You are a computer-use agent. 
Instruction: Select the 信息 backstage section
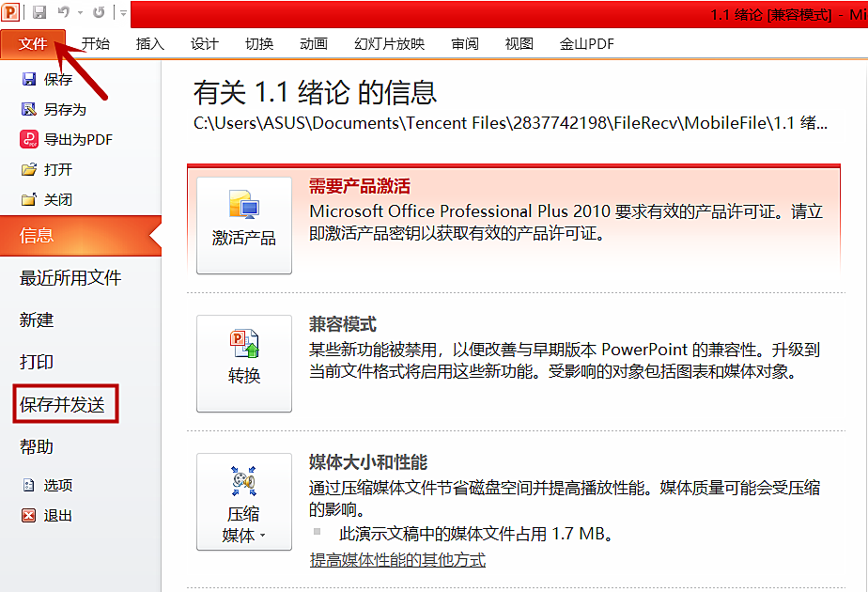81,235
